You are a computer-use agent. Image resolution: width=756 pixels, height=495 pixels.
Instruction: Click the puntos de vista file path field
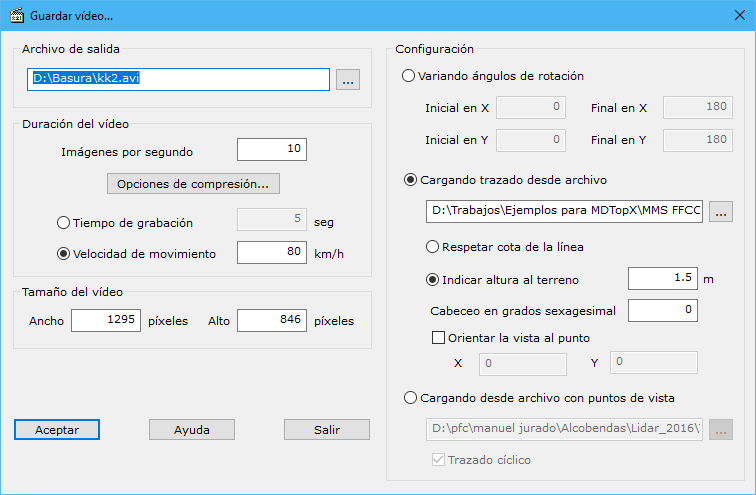[564, 429]
